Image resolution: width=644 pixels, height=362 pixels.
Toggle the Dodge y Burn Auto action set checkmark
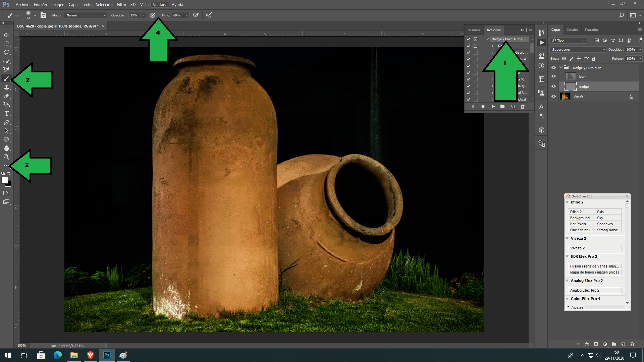pos(468,39)
